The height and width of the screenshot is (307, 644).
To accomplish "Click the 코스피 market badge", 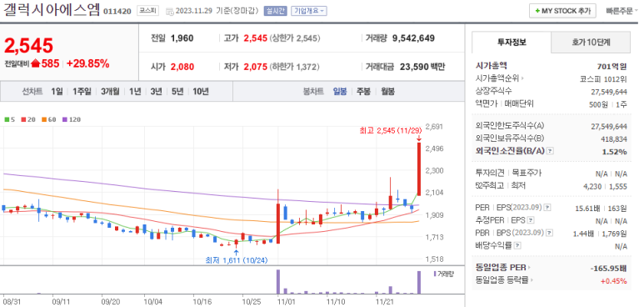I will pyautogui.click(x=147, y=11).
